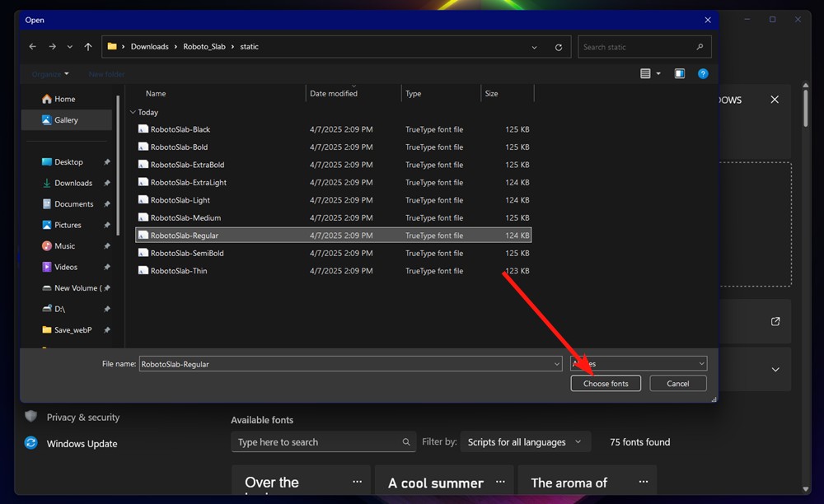Expand the Settings section chevron
This screenshot has width=824, height=504.
pyautogui.click(x=775, y=369)
